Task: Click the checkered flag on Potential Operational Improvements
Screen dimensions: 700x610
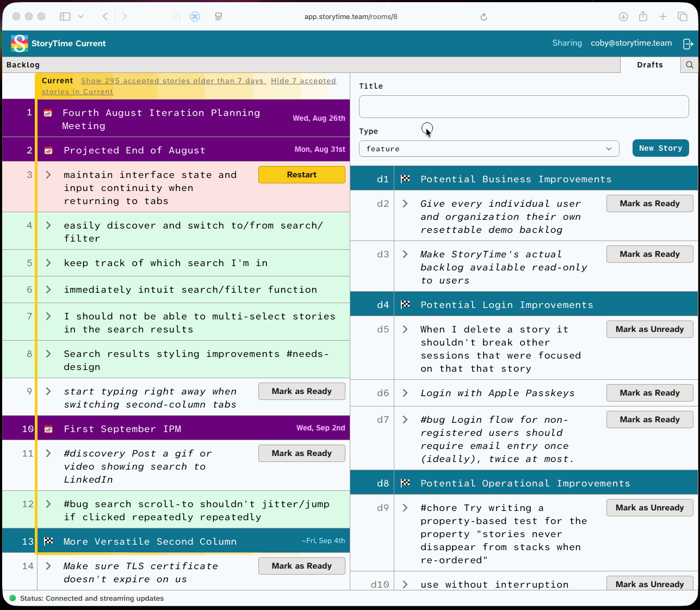Action: [x=405, y=483]
